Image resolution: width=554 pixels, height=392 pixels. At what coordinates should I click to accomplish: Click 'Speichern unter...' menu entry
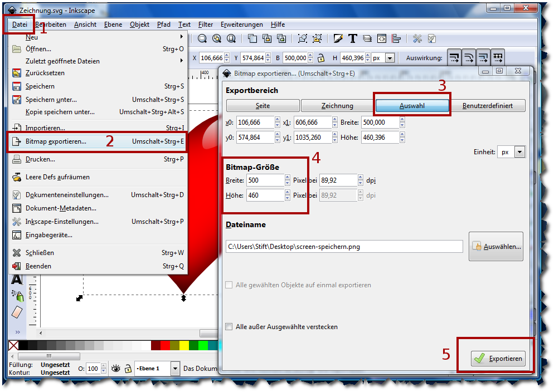tap(51, 100)
